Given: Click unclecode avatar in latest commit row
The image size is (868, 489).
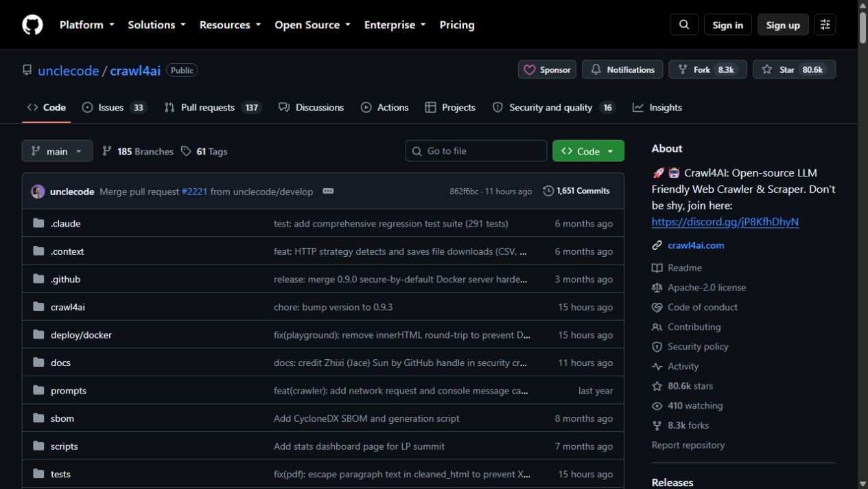Looking at the screenshot, I should (x=38, y=192).
